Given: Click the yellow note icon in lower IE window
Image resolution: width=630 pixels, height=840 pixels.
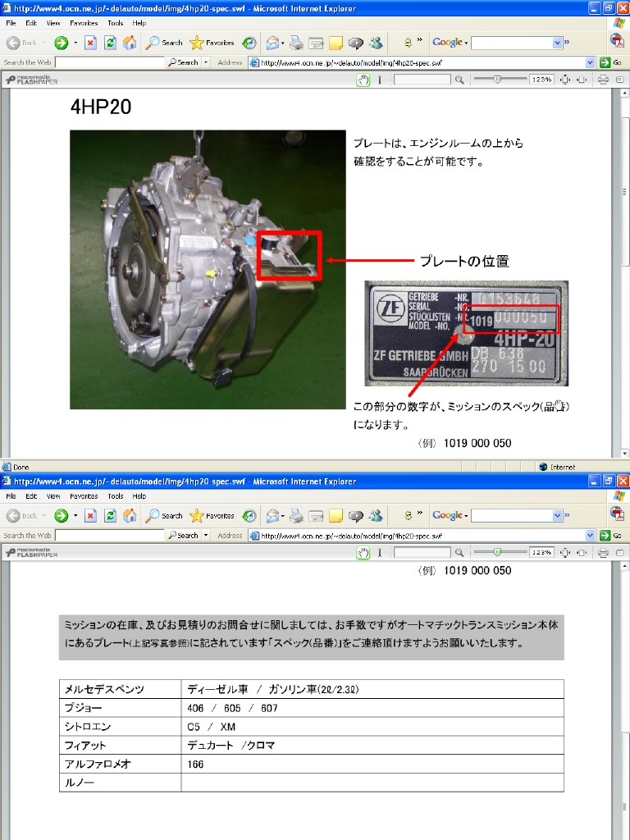Looking at the screenshot, I should [x=336, y=516].
